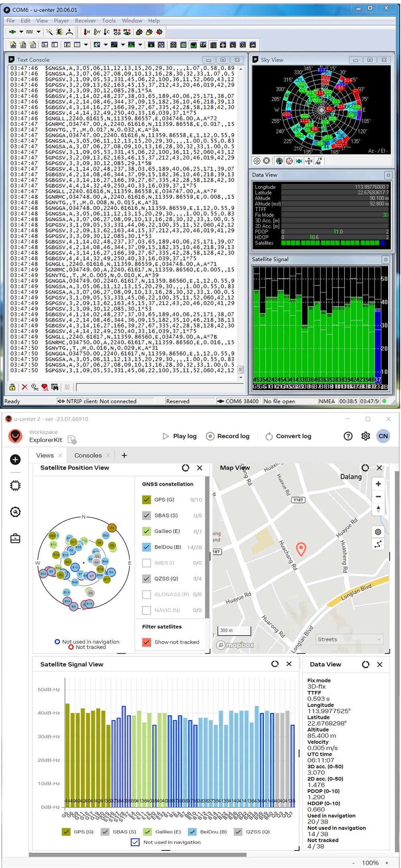Image resolution: width=401 pixels, height=868 pixels.
Task: Open the toolbox briefcase sidebar icon
Action: pos(15,538)
